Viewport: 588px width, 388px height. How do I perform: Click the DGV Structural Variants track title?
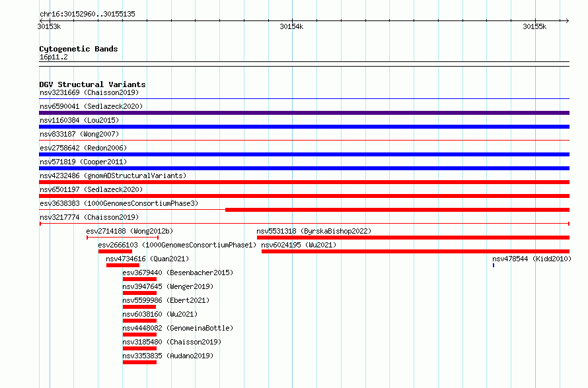(x=92, y=84)
